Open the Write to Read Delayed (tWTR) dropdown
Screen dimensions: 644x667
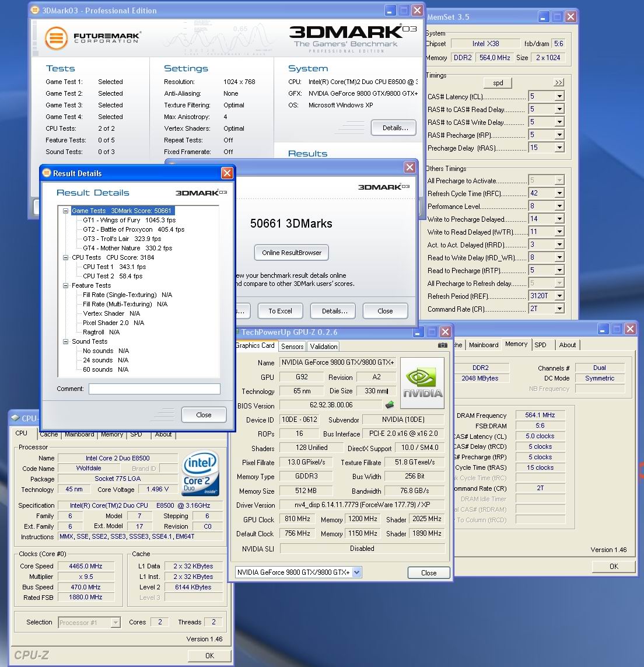tap(559, 232)
